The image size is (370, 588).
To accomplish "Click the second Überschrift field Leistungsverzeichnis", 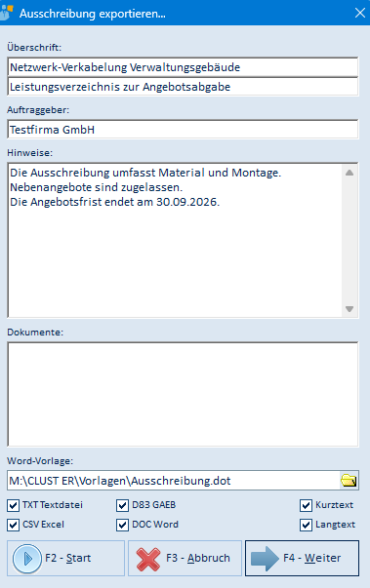I will (x=183, y=87).
